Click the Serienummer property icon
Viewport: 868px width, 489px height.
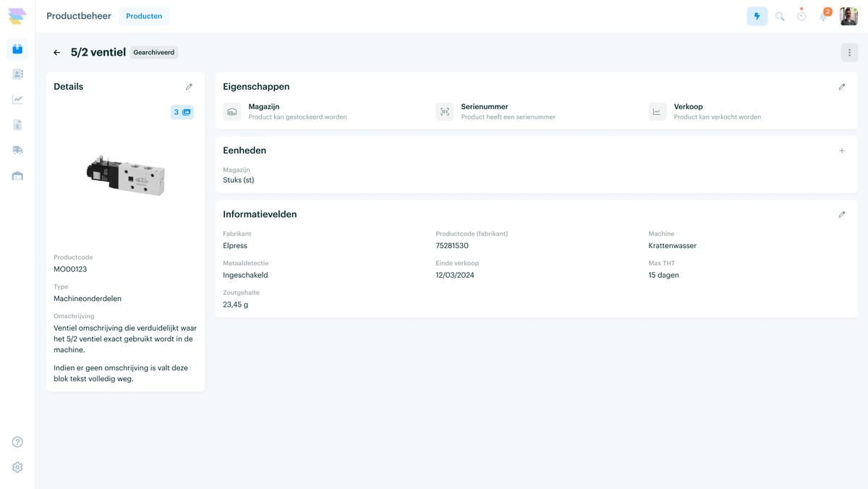coord(445,111)
